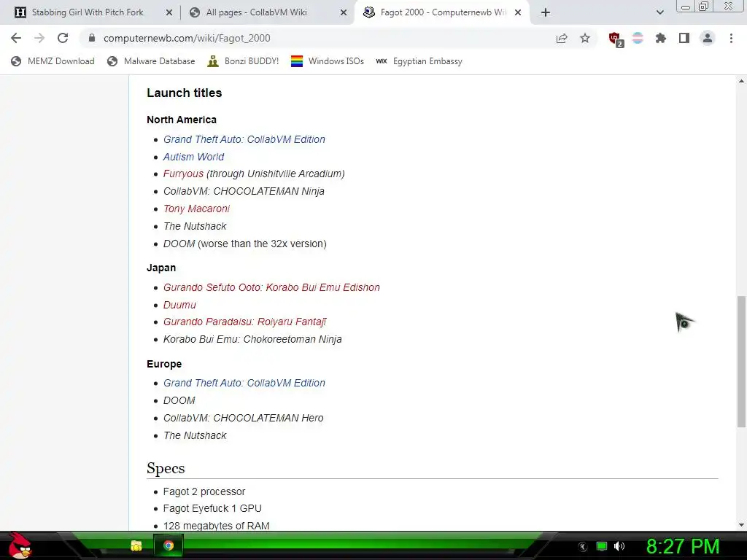Open the uBlock shield extension

click(616, 39)
